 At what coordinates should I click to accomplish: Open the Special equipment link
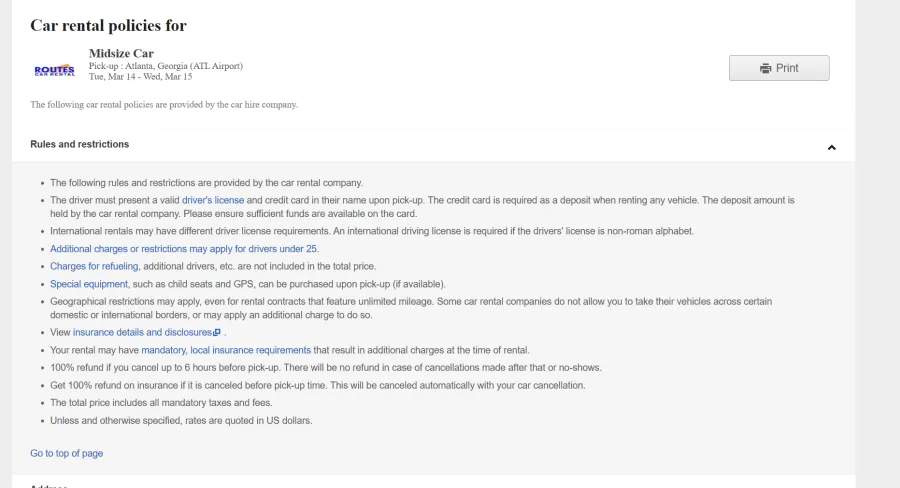point(89,284)
